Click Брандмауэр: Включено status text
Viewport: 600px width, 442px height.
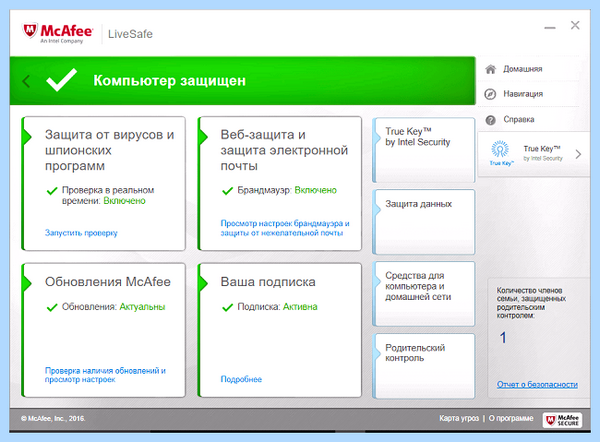pyautogui.click(x=287, y=190)
